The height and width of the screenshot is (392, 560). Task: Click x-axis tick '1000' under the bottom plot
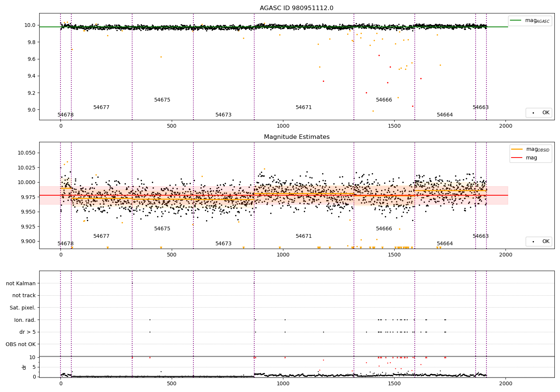pos(283,384)
